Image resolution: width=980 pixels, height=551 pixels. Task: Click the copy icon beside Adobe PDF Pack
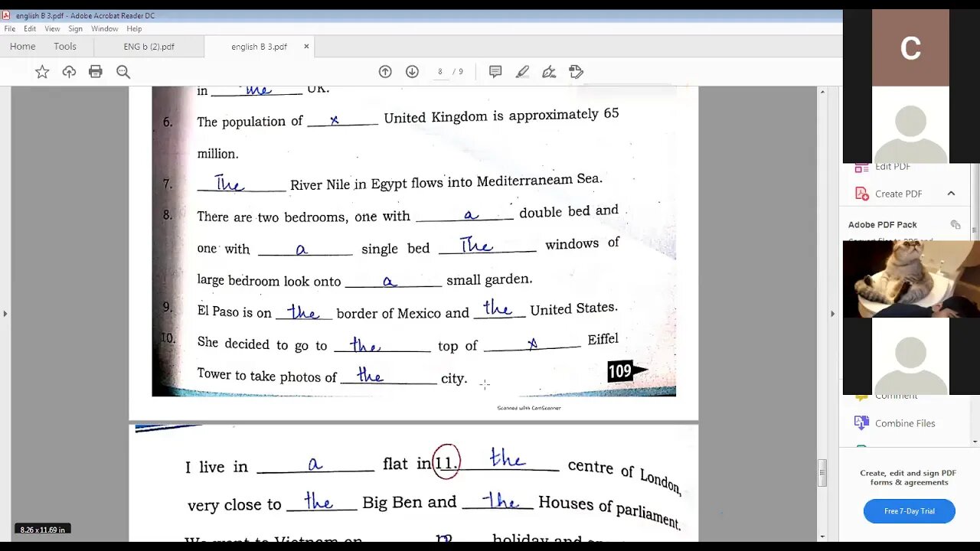pyautogui.click(x=955, y=224)
